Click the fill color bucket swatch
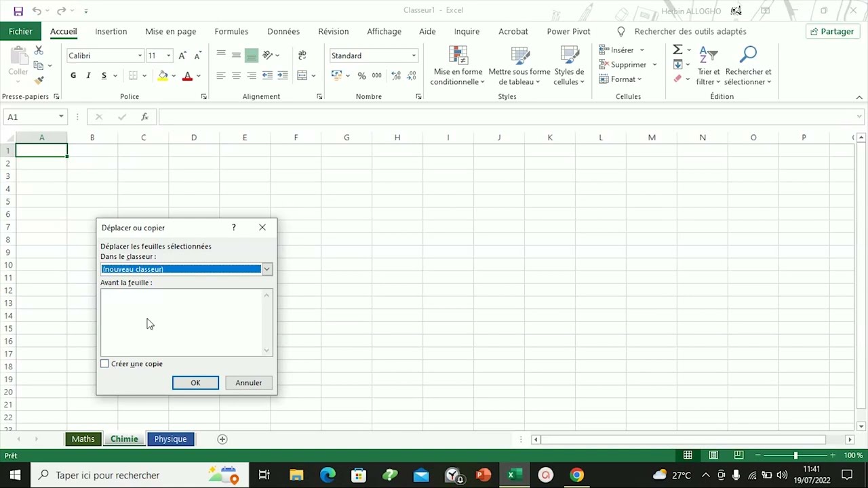Viewport: 868px width, 488px height. 163,76
